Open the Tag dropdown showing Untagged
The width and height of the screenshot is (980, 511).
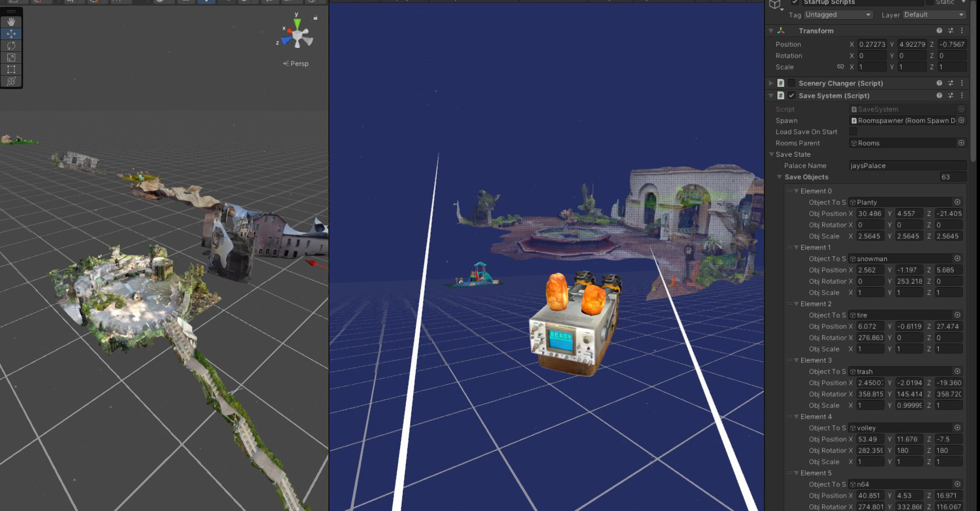838,15
